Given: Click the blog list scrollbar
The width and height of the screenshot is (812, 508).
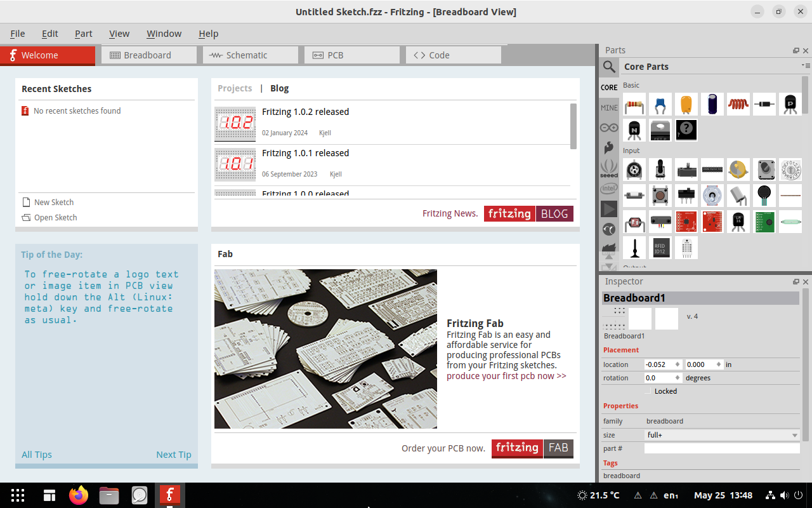Looking at the screenshot, I should point(573,126).
